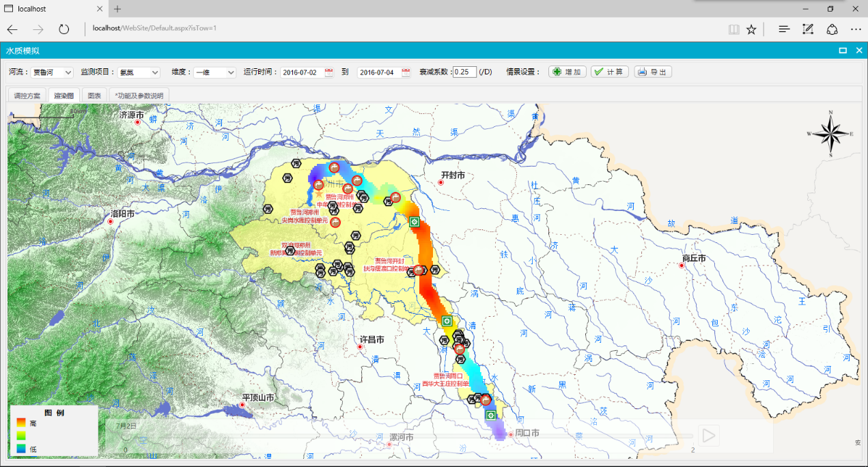Open the 功能及参数说明 tab

(x=139, y=96)
